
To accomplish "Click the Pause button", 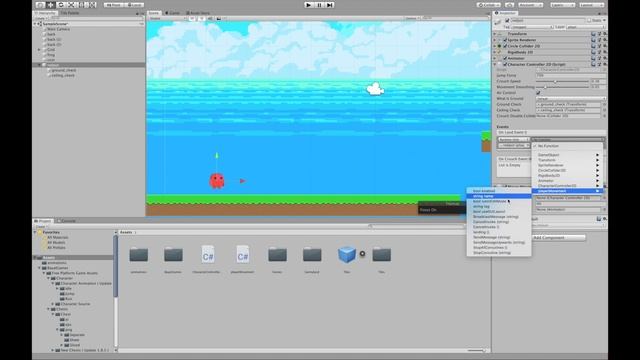I will (319, 5).
